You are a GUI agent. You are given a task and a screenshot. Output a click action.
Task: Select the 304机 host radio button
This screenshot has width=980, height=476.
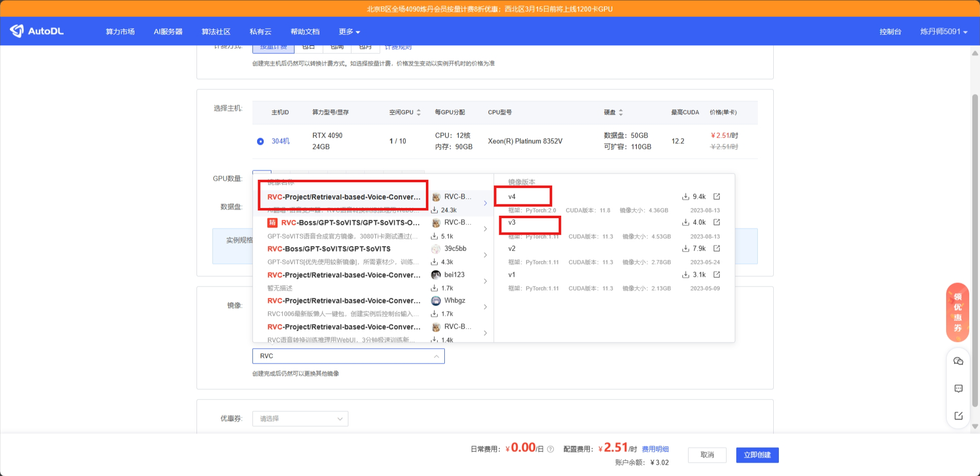click(260, 141)
